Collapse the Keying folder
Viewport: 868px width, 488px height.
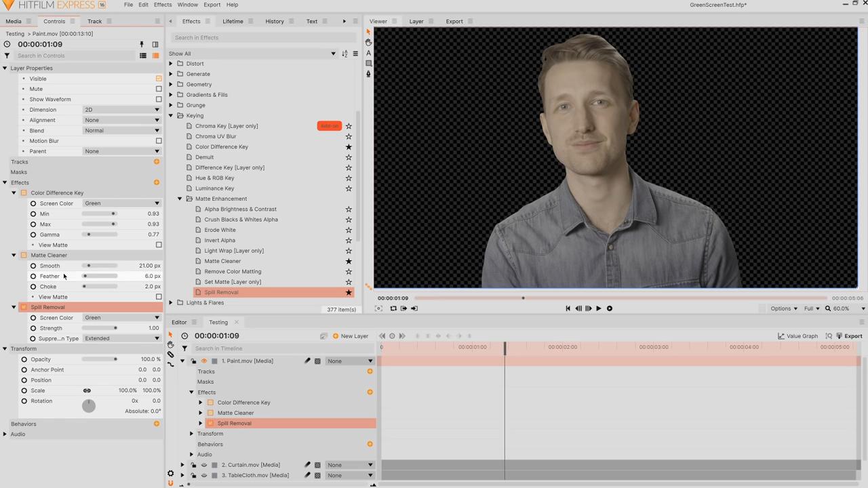click(x=171, y=116)
